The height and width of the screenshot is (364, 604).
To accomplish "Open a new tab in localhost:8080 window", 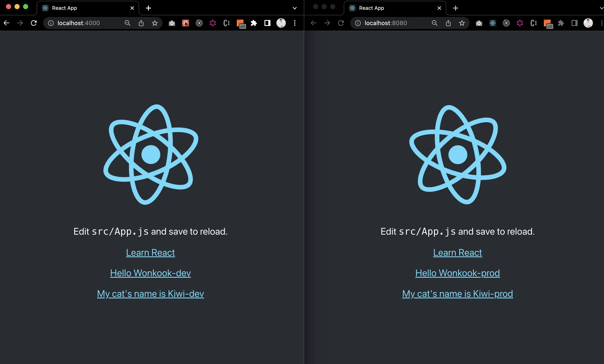I will pyautogui.click(x=455, y=8).
